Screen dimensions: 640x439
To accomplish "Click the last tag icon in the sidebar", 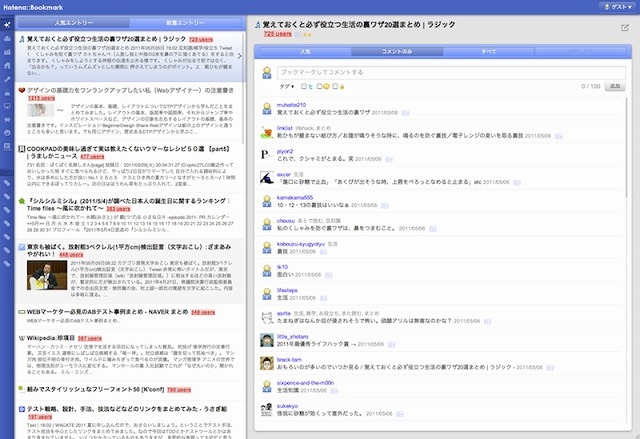I will point(7,264).
